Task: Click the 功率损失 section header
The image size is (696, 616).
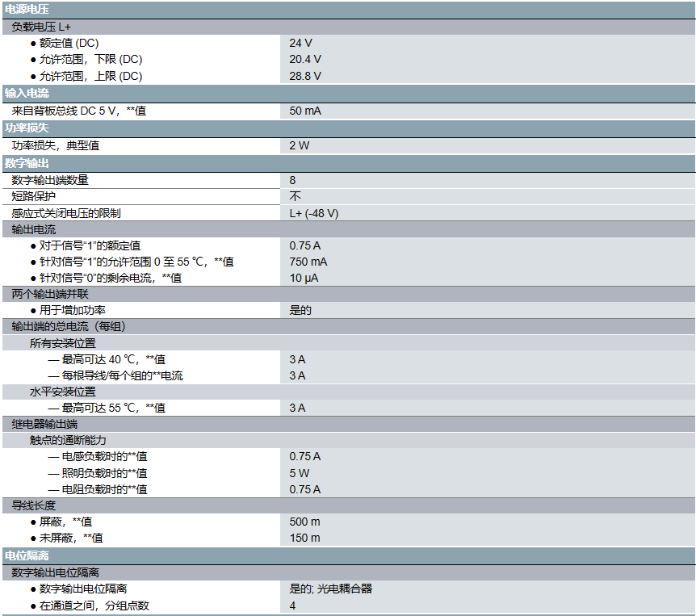Action: tap(27, 128)
